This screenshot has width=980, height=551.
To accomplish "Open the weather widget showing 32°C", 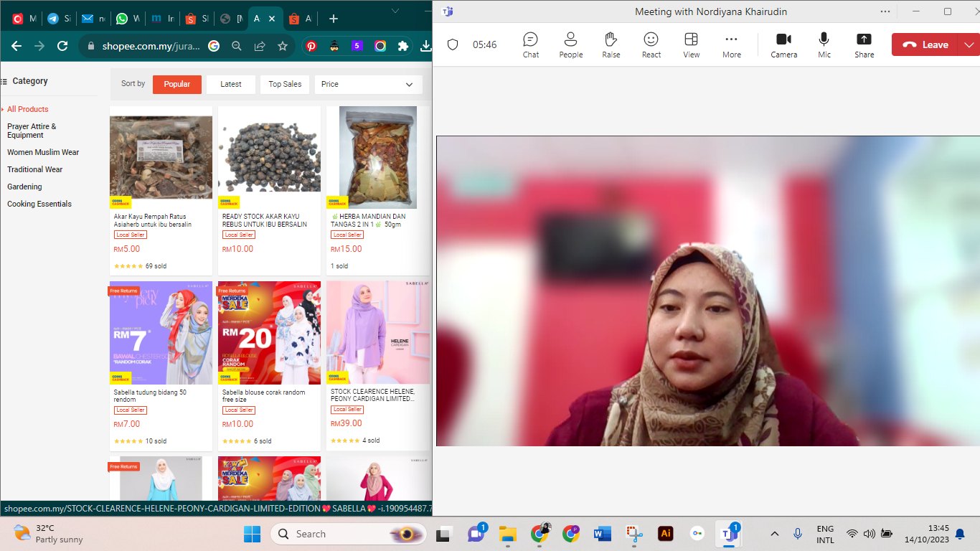I will pyautogui.click(x=49, y=534).
